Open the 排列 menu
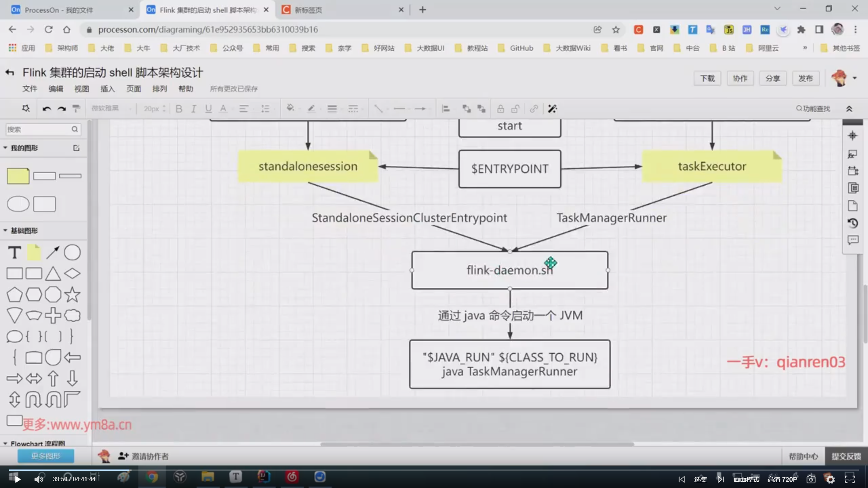The height and width of the screenshot is (488, 868). (159, 89)
